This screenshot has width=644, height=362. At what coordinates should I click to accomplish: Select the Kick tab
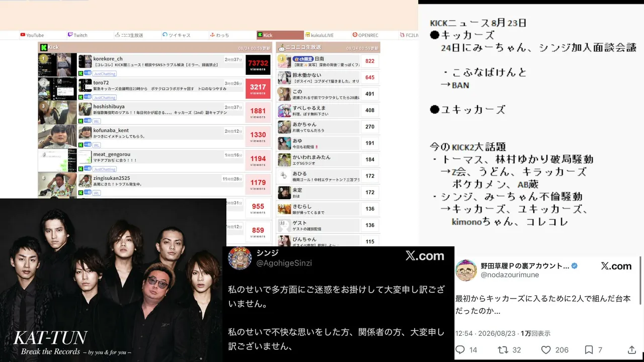280,35
